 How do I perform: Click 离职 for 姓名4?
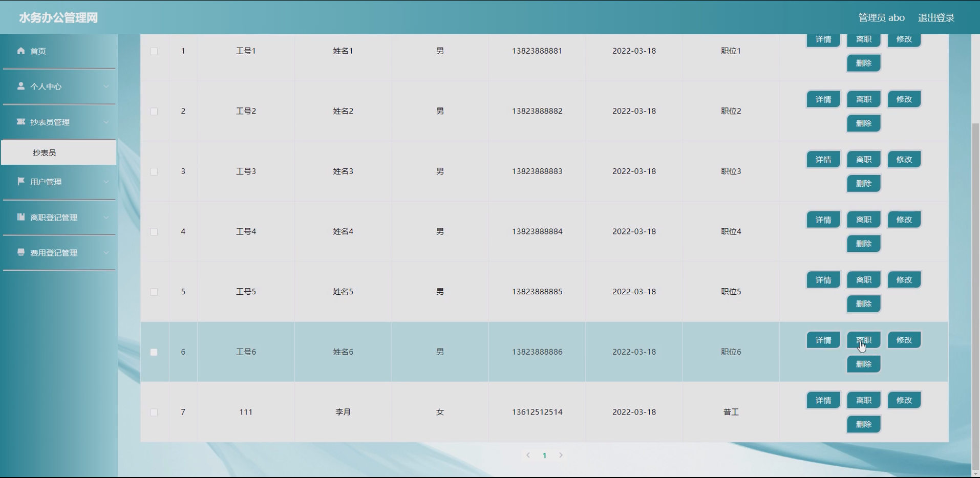864,220
